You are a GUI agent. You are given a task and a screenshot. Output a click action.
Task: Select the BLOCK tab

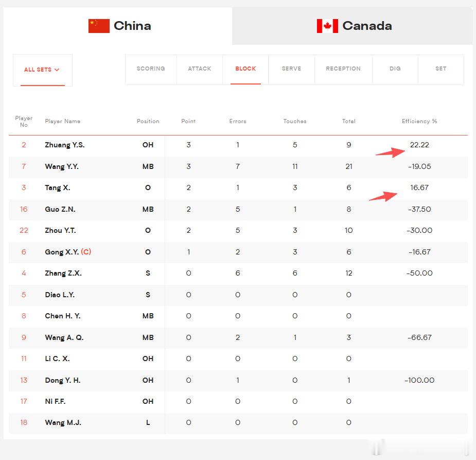point(245,69)
